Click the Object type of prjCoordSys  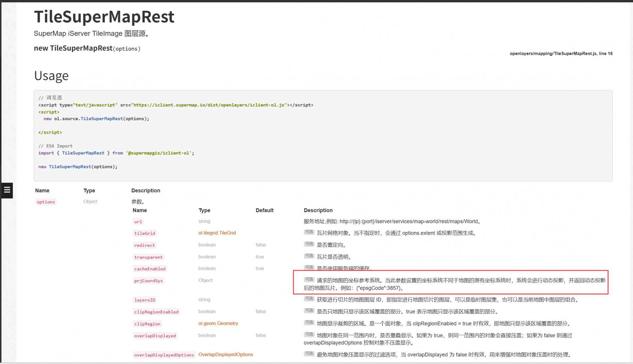click(205, 280)
